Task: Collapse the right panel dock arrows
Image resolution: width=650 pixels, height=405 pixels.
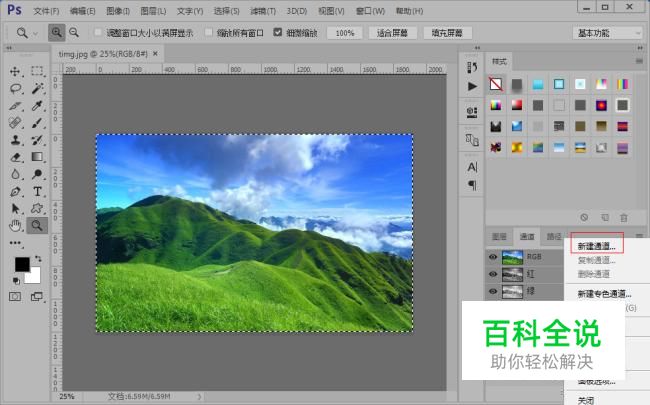Action: coord(640,48)
